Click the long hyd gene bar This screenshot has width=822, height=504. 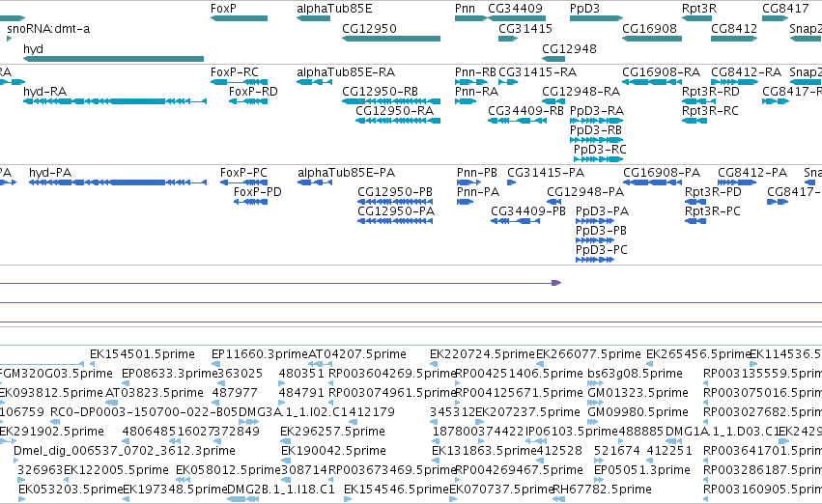[x=113, y=59]
